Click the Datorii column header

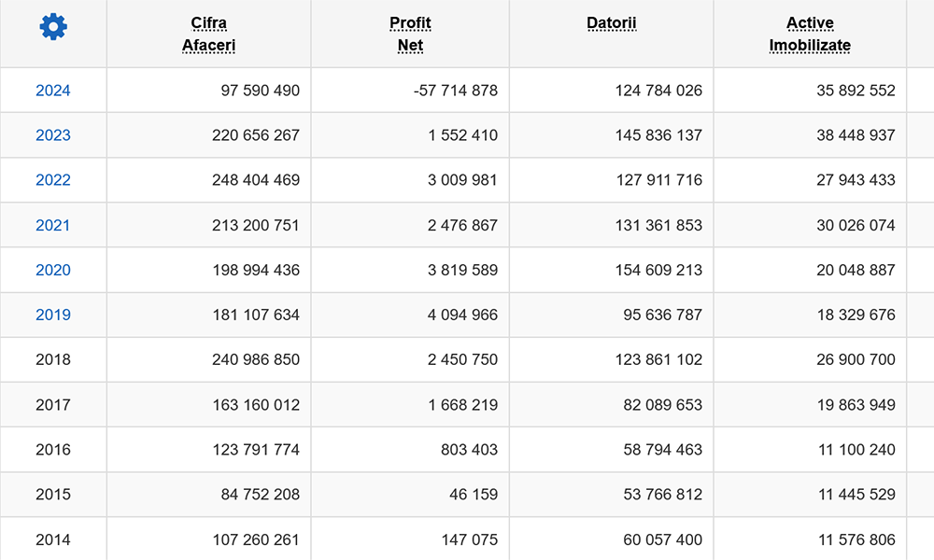tap(611, 23)
